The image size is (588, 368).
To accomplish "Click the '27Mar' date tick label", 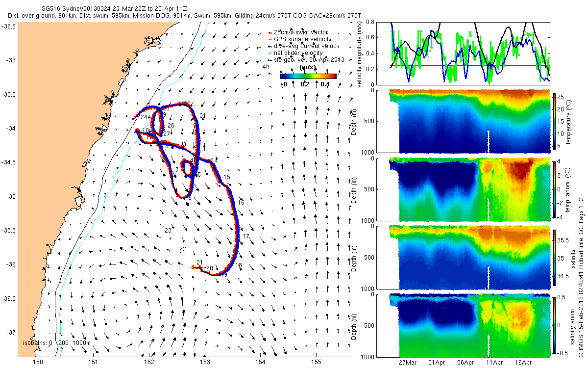I will click(x=408, y=363).
